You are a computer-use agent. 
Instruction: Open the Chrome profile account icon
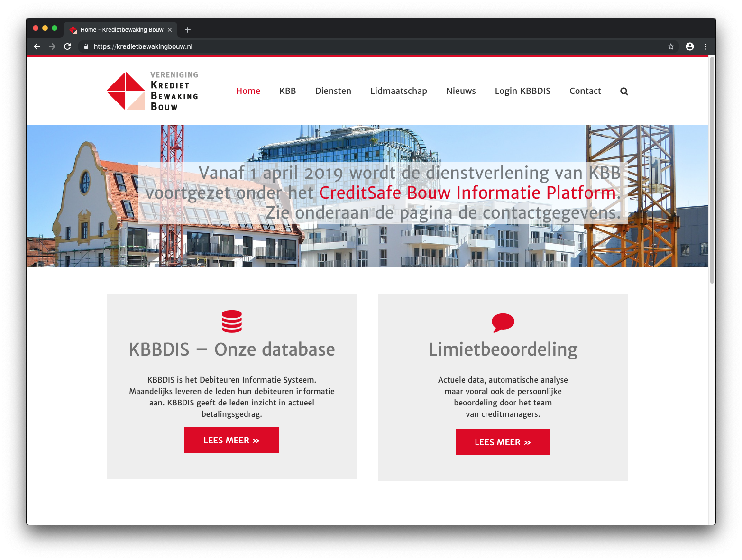coord(689,46)
